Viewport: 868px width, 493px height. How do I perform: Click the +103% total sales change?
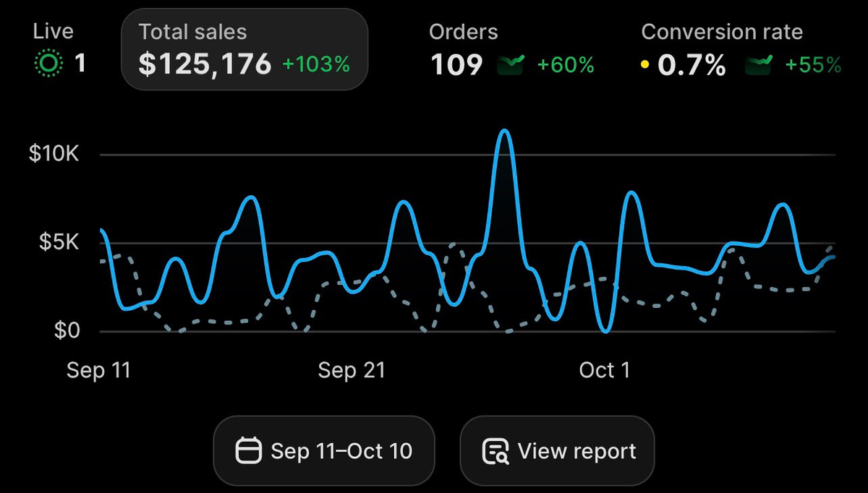point(316,64)
